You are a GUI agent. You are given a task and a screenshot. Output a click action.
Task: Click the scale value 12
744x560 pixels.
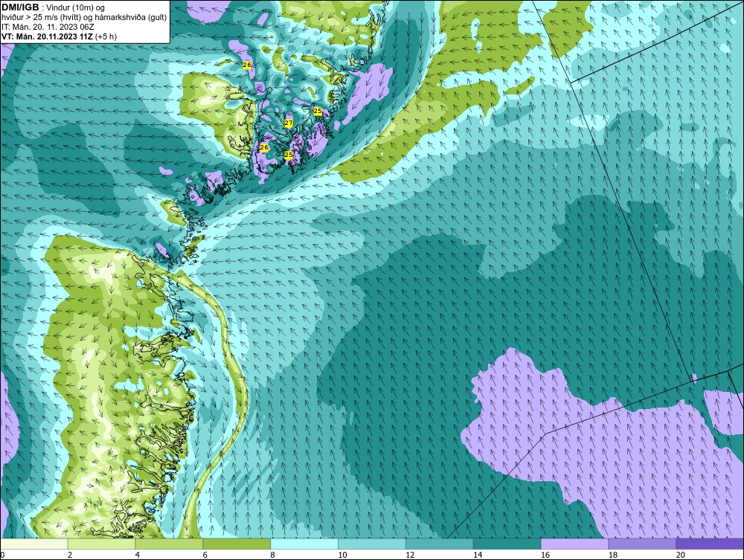pos(410,555)
